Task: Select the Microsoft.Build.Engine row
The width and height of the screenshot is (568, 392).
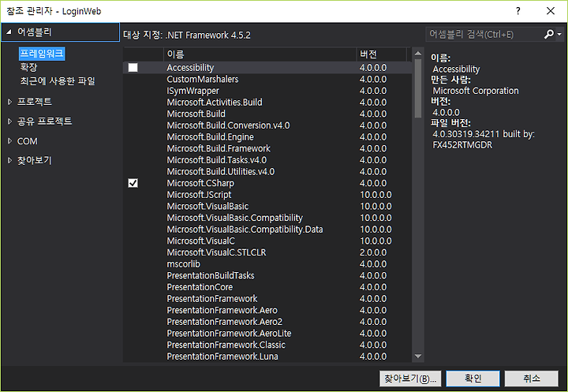Action: coord(267,137)
